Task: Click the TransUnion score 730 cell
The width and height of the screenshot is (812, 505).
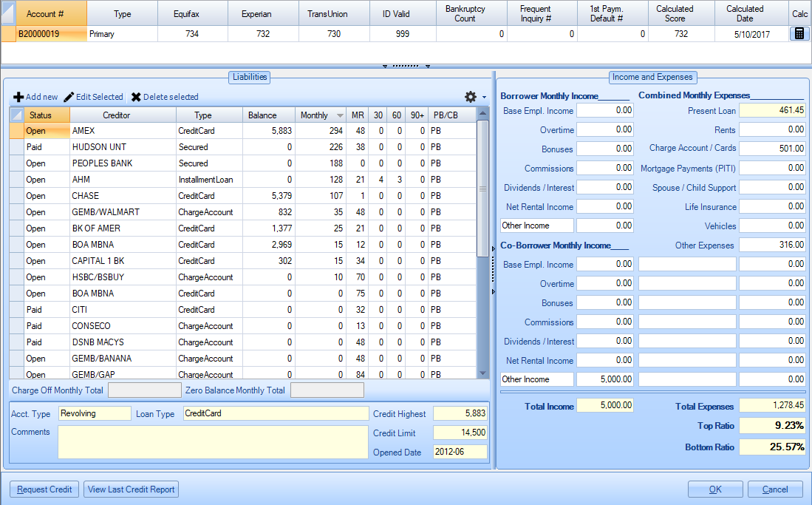Action: [334, 34]
